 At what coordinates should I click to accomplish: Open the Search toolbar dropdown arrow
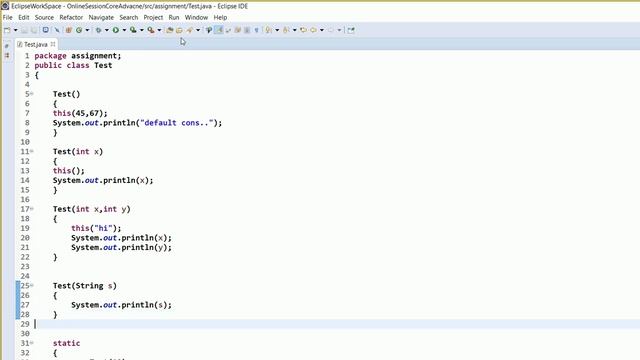198,30
